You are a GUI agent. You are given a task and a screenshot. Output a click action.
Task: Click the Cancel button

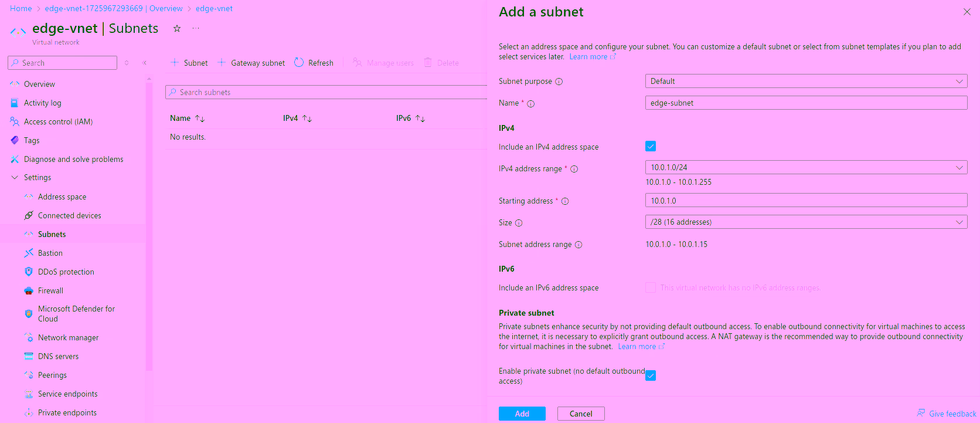(581, 414)
